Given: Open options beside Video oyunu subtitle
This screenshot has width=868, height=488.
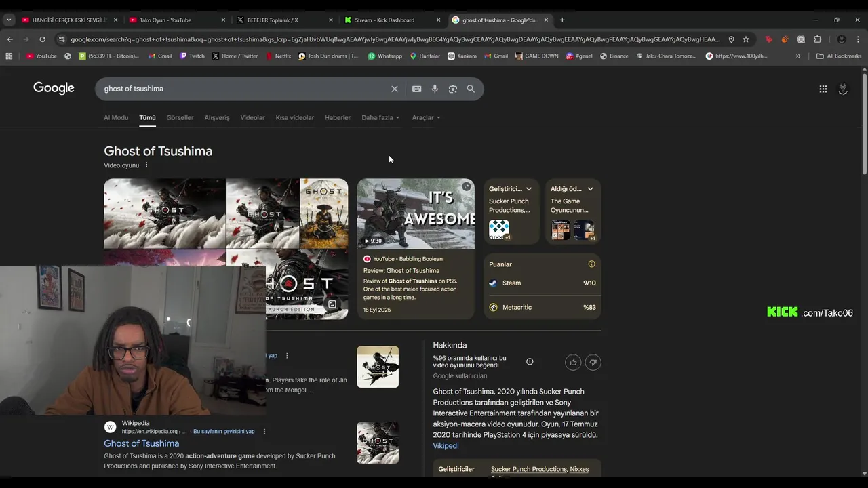Looking at the screenshot, I should 146,165.
